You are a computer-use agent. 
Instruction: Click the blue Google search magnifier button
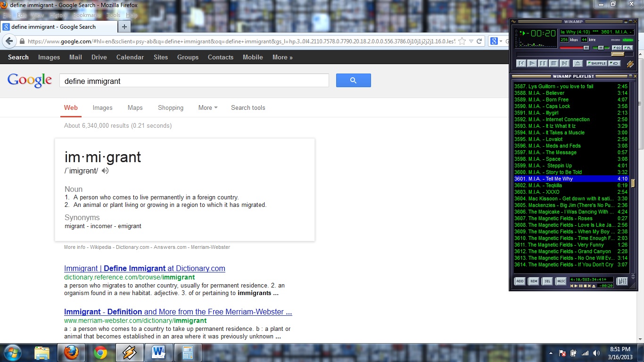[x=353, y=81]
